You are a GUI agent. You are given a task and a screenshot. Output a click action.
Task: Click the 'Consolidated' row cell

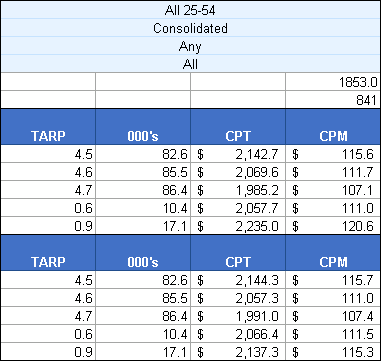point(190,28)
